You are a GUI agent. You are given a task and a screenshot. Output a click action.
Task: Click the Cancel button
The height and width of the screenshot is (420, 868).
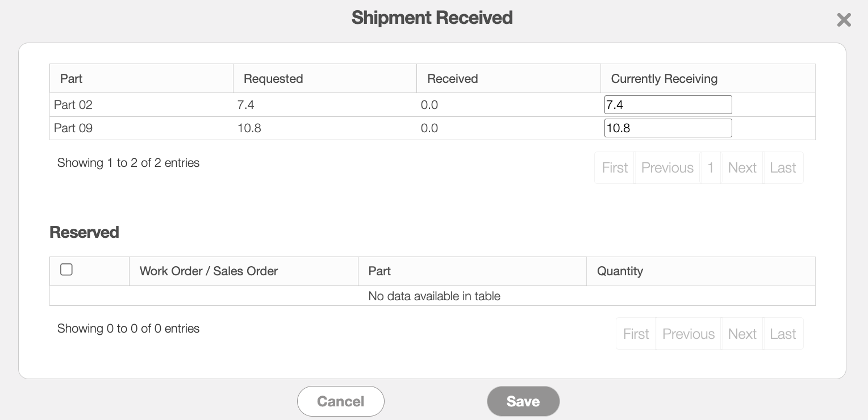[x=341, y=401]
